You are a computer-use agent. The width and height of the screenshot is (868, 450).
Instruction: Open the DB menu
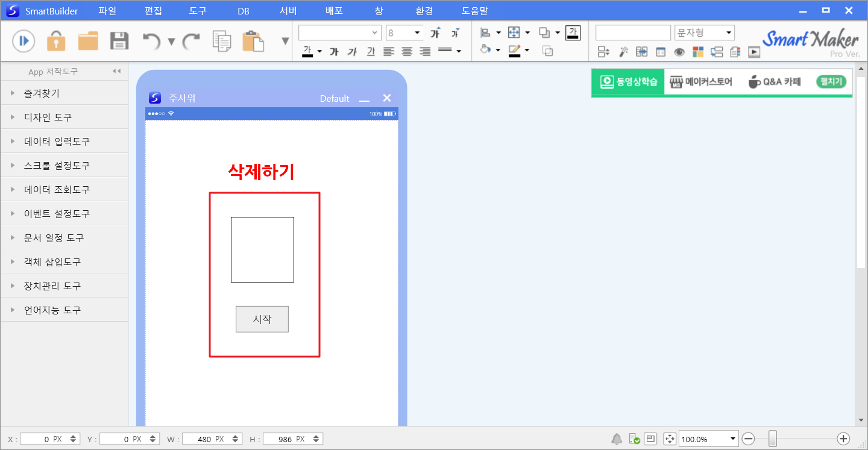pos(244,11)
